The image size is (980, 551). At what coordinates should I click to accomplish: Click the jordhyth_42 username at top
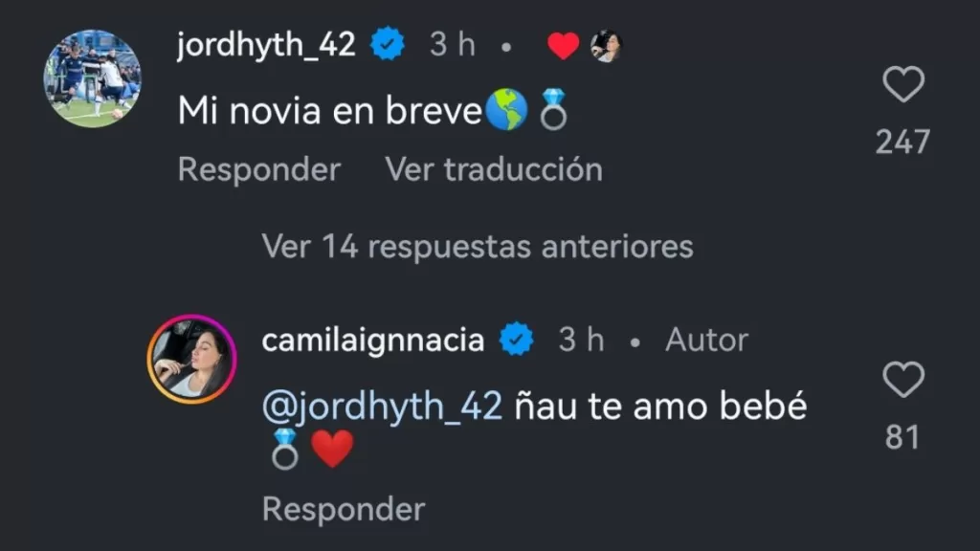(266, 45)
